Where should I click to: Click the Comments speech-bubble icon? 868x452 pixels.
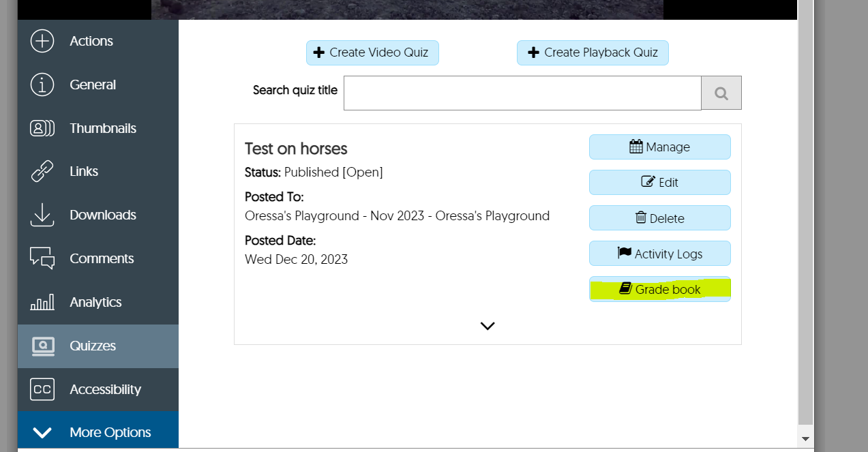click(x=42, y=258)
